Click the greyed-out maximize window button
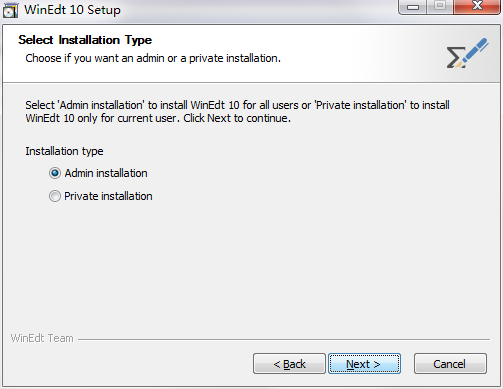Image resolution: width=503 pixels, height=389 pixels. [x=440, y=7]
